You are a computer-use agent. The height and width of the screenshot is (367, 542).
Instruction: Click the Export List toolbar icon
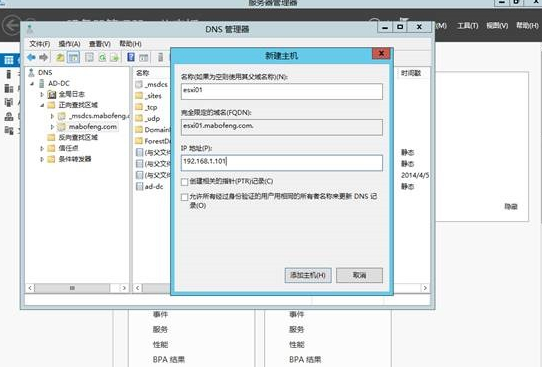point(114,57)
